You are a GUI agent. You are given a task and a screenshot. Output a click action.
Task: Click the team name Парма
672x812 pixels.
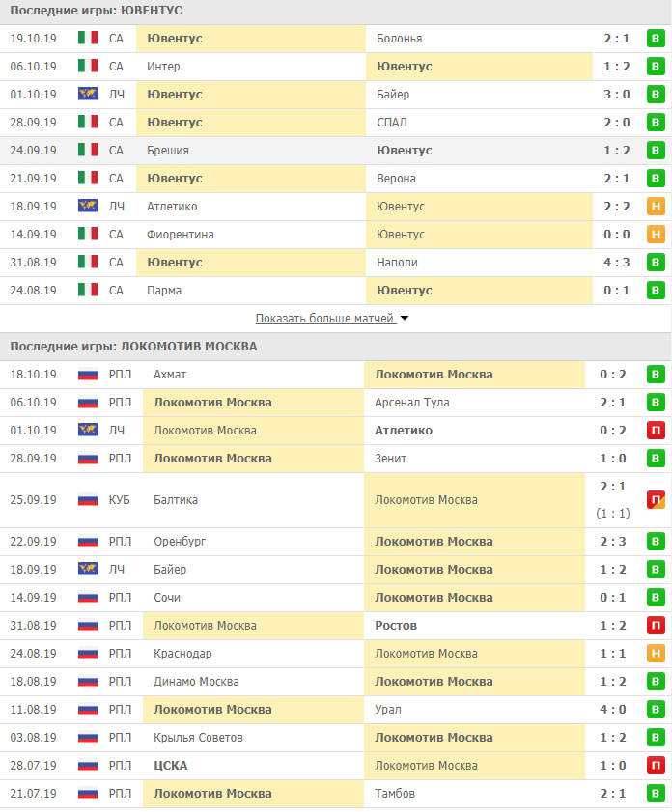164,290
